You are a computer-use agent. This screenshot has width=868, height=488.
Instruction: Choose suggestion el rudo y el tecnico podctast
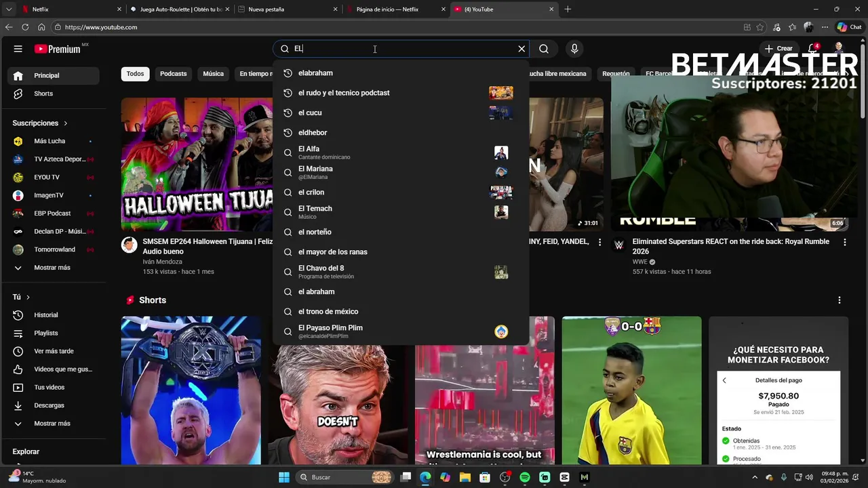point(400,93)
